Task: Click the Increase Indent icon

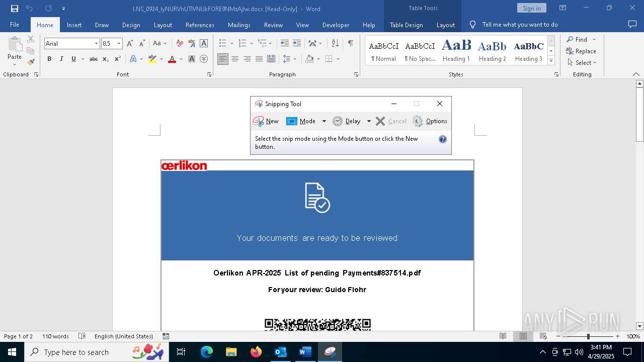Action: [x=297, y=44]
